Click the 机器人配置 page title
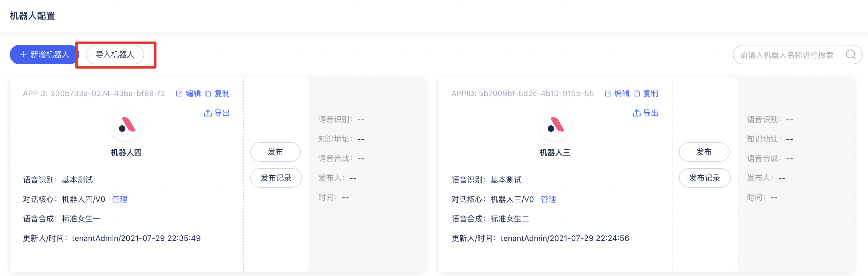Viewport: 868px width, 276px height. coord(32,16)
